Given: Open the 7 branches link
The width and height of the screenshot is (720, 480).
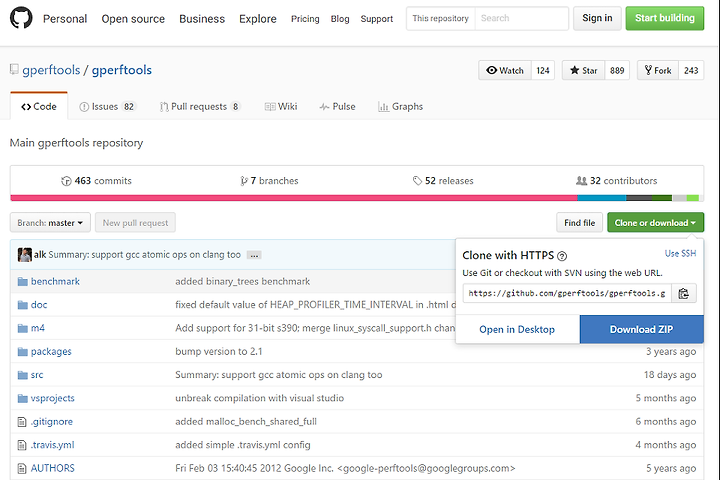Looking at the screenshot, I should coord(269,181).
